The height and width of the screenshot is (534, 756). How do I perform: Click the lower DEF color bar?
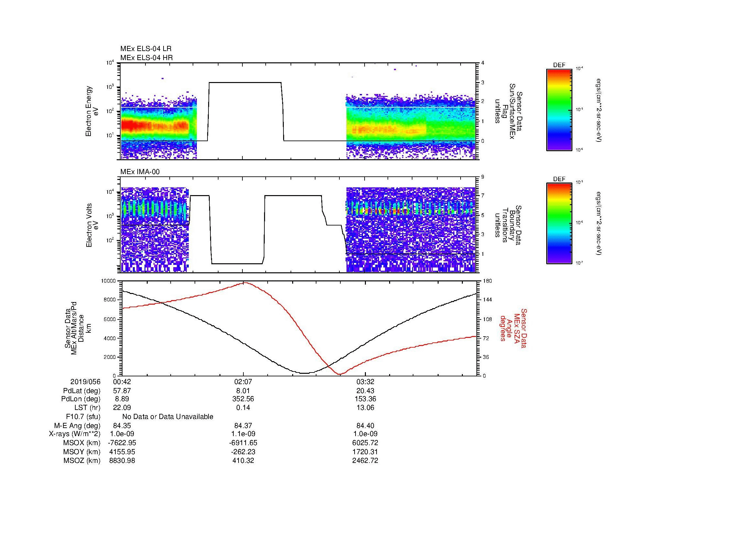click(x=559, y=224)
